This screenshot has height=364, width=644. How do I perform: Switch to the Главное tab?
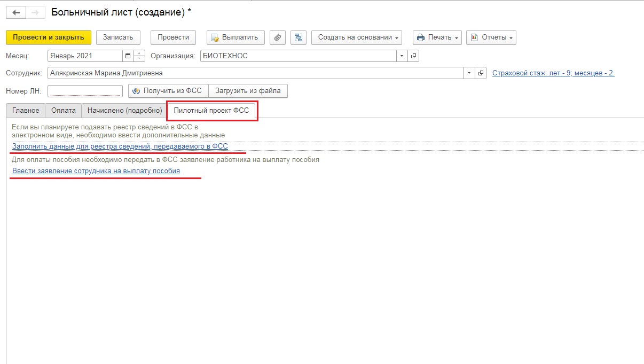26,111
